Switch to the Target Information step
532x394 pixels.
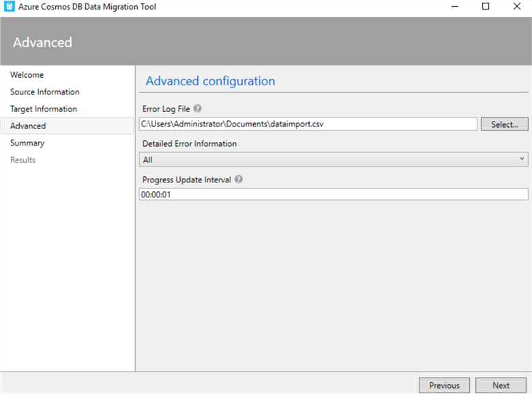tap(44, 109)
